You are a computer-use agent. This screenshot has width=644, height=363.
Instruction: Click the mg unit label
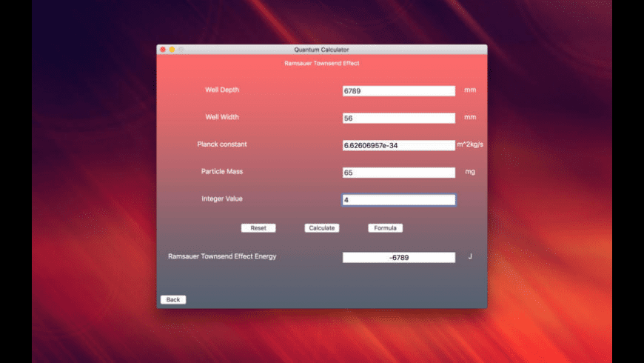click(470, 171)
